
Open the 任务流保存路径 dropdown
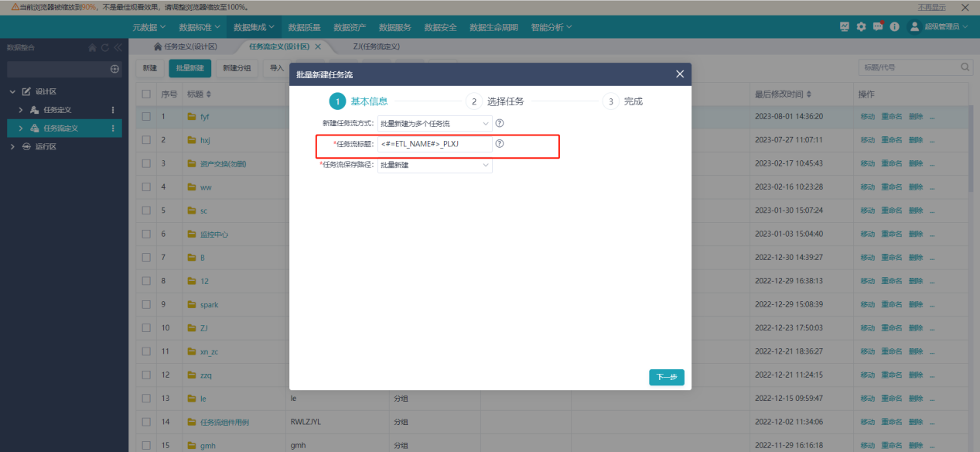[x=434, y=165]
